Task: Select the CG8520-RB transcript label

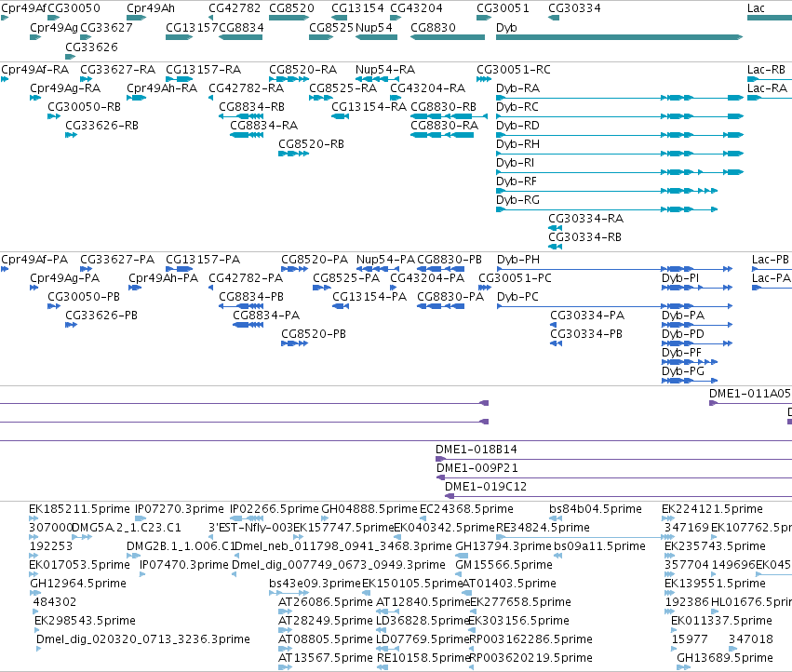Action: [x=311, y=144]
